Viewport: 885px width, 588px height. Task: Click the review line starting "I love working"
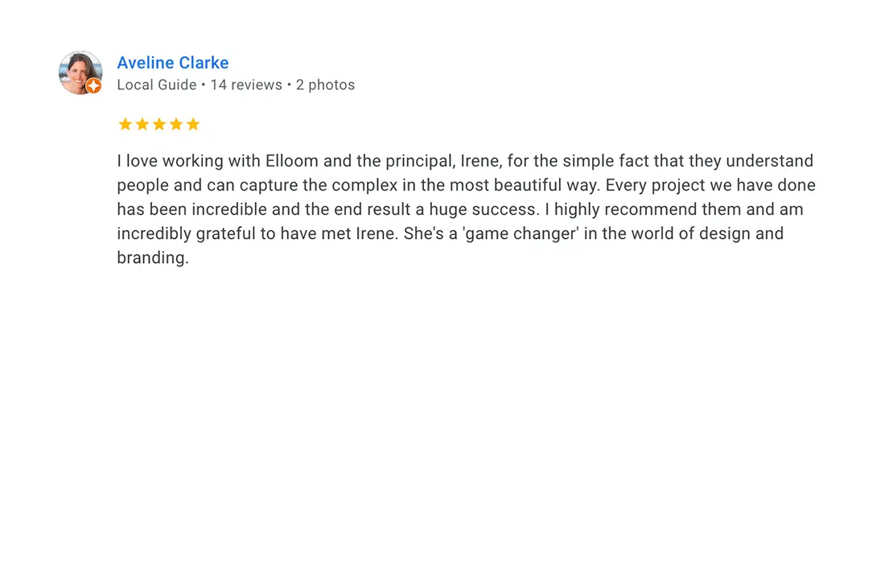tap(465, 162)
